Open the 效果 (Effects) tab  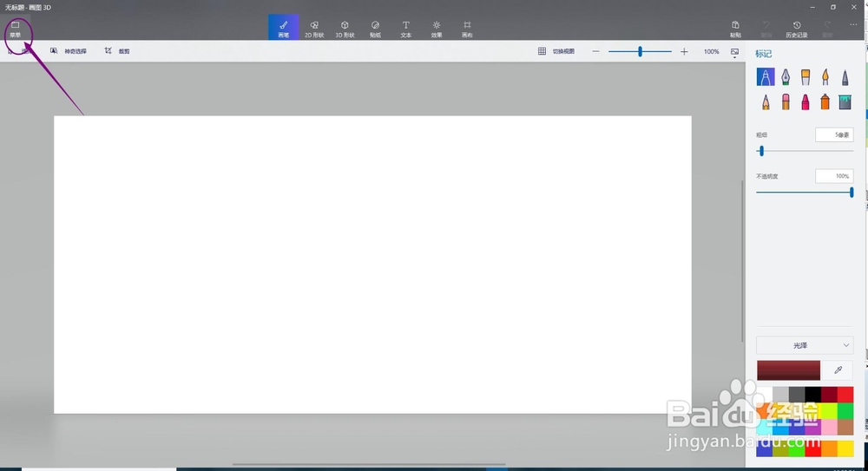437,29
